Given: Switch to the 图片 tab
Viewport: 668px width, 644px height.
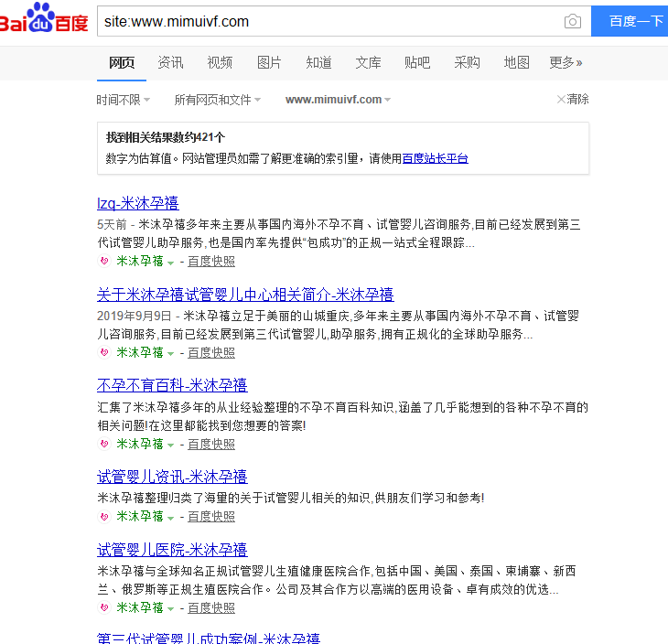Looking at the screenshot, I should tap(269, 62).
